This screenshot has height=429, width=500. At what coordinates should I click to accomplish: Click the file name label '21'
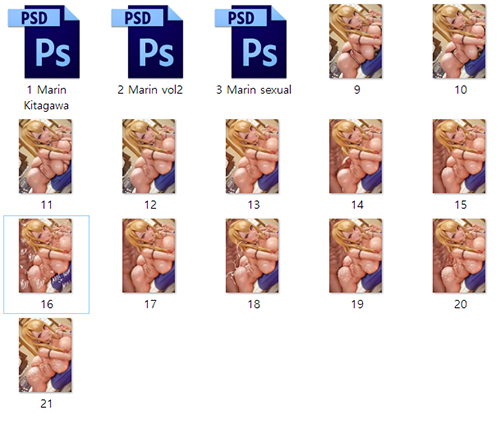point(46,404)
